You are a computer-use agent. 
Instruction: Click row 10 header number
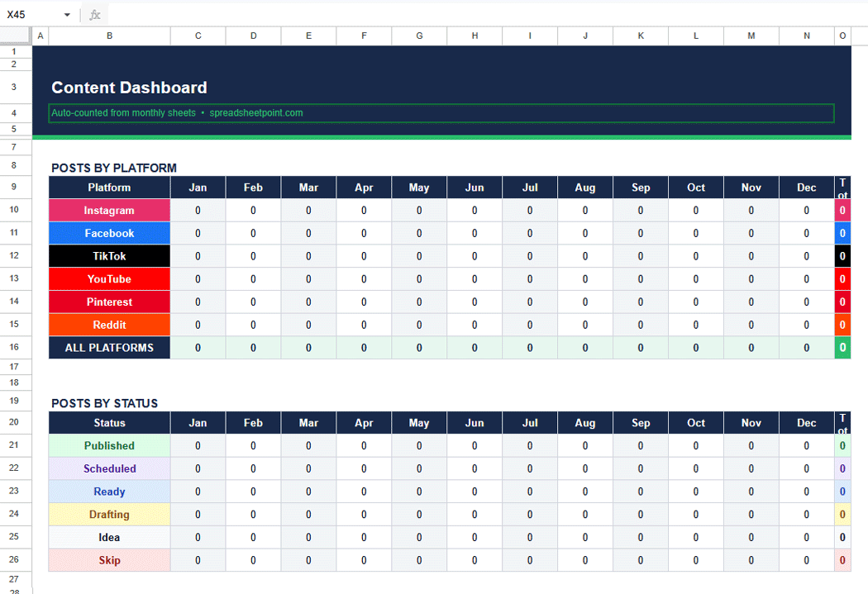click(13, 210)
